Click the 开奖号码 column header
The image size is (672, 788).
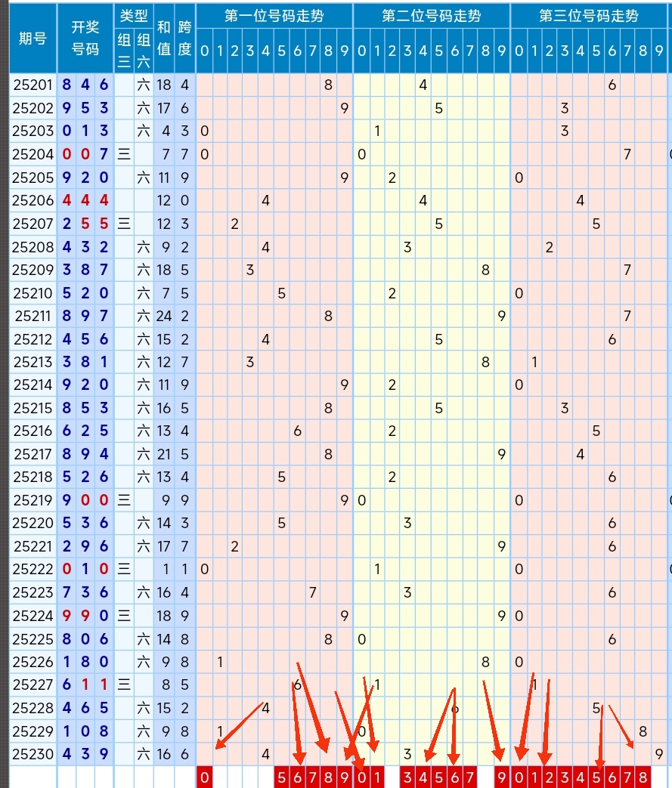coord(85,39)
